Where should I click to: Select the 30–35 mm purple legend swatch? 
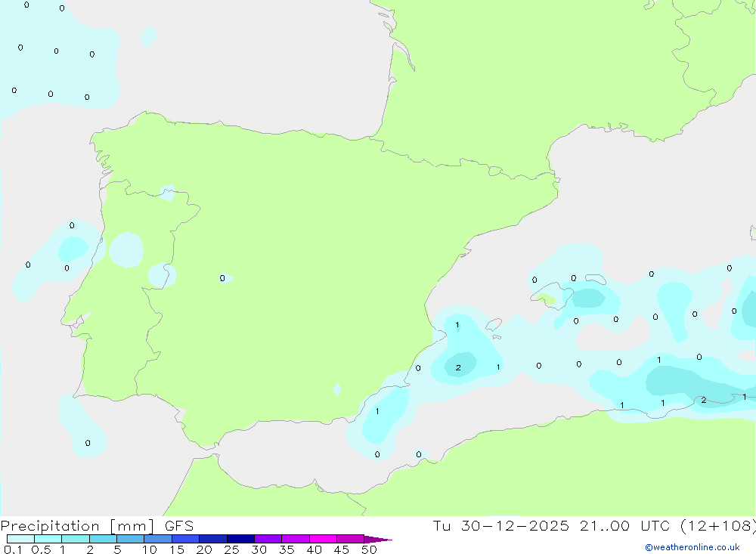click(268, 539)
